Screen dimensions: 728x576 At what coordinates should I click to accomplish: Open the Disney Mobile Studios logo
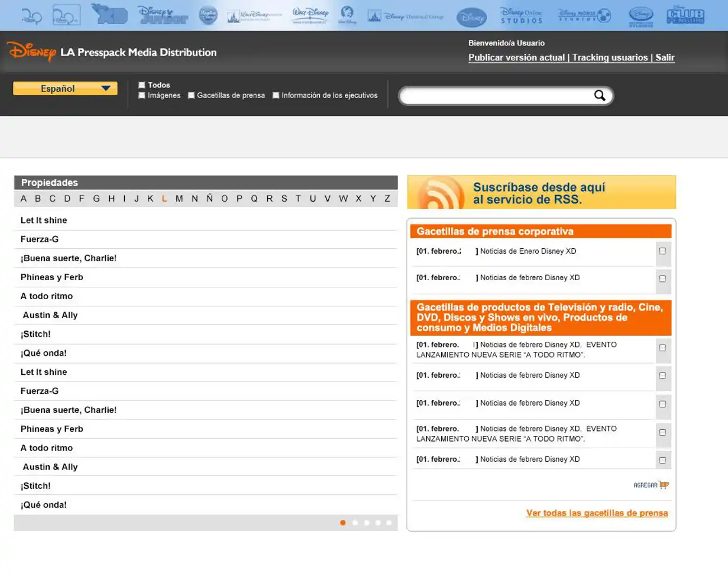[x=584, y=15]
